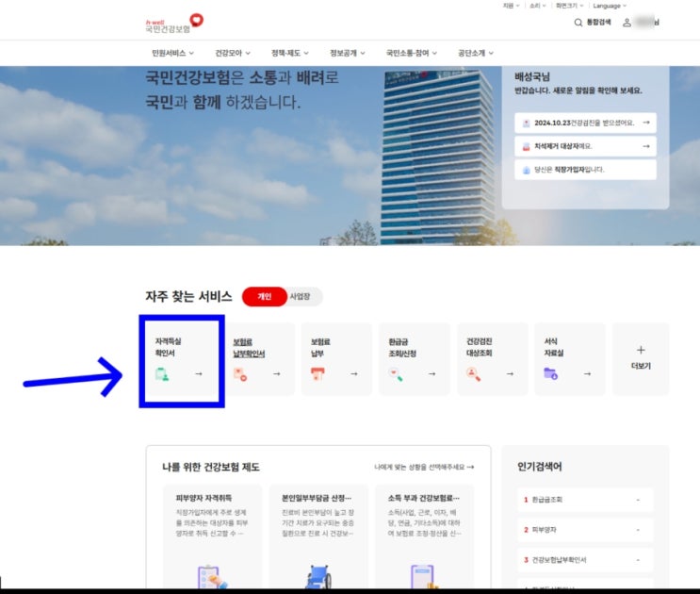Viewport: 700px width, 594px height.
Task: Click the 자격득실 확인서 service text
Action: pyautogui.click(x=168, y=347)
